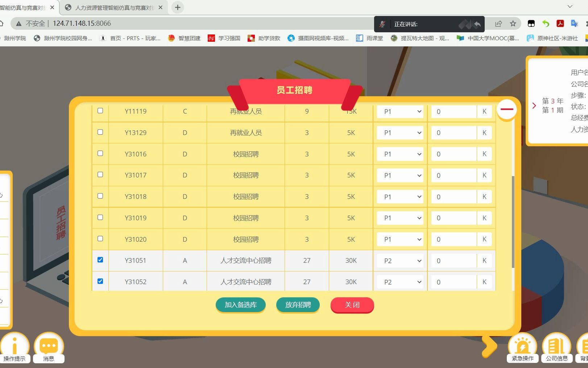Image resolution: width=588 pixels, height=368 pixels.
Task: Click the salary input for Y31052
Action: [x=454, y=282]
